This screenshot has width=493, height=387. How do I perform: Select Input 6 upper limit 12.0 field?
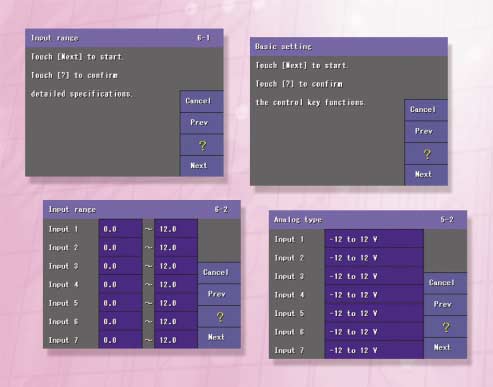pyautogui.click(x=176, y=321)
